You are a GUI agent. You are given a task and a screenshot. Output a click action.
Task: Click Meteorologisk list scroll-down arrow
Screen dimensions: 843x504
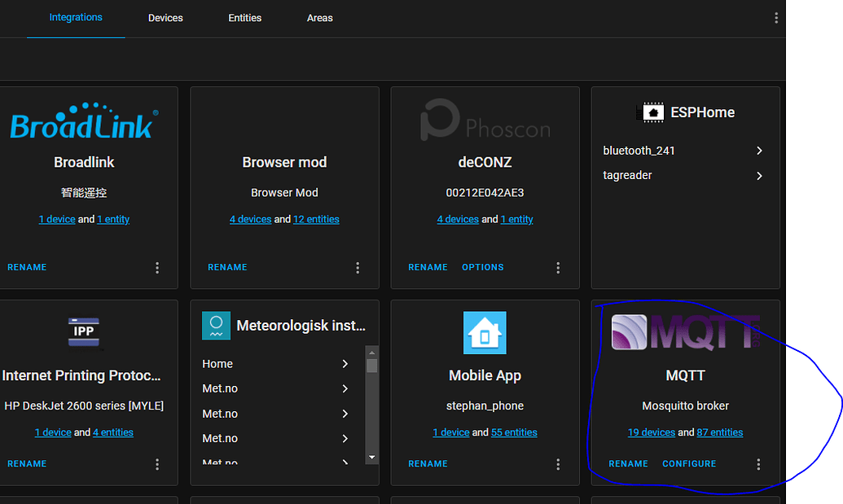tap(372, 458)
